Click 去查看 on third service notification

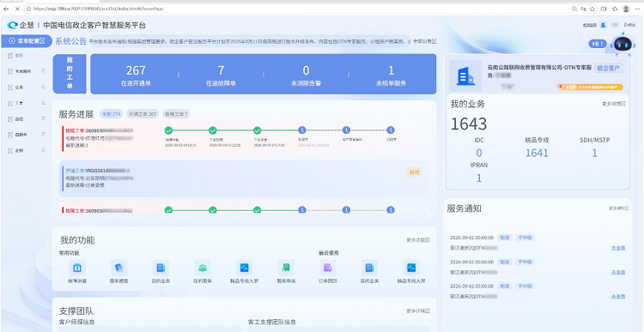coord(618,296)
